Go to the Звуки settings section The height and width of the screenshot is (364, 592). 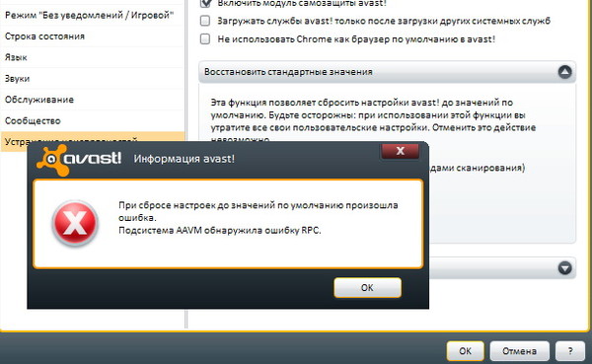[x=93, y=79]
